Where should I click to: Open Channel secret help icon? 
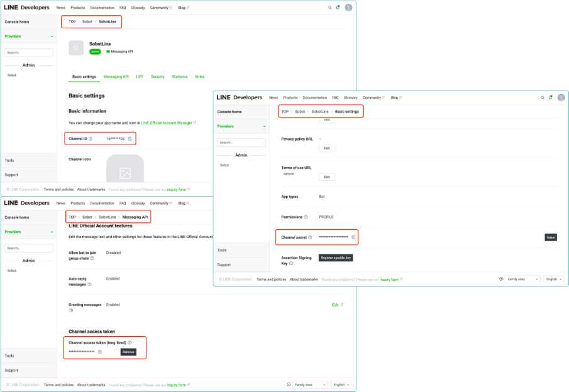(310, 237)
